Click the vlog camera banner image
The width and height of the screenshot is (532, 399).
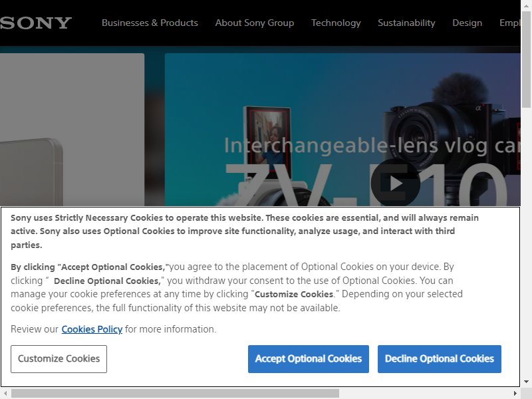click(342, 130)
